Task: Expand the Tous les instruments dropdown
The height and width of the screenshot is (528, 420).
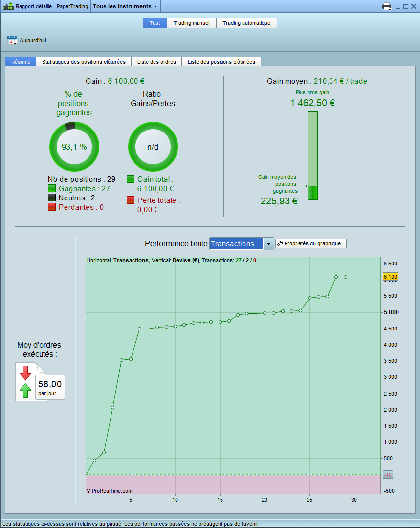Action: [125, 6]
